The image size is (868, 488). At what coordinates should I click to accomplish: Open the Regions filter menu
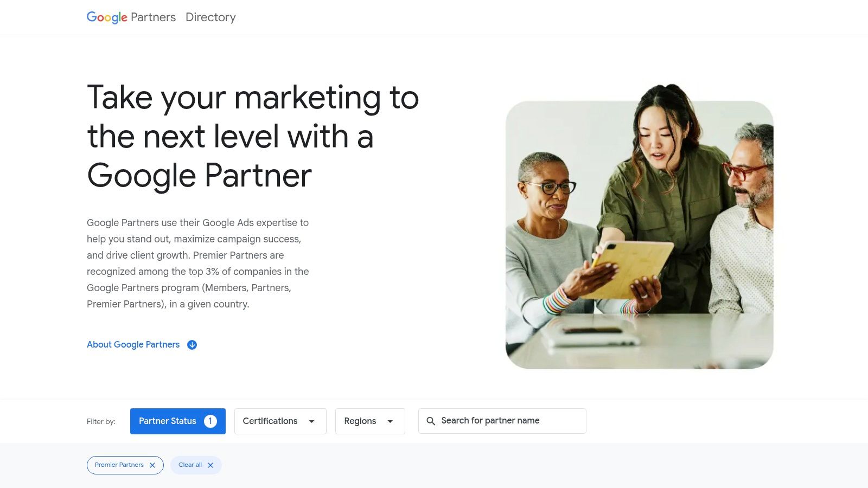pyautogui.click(x=370, y=421)
